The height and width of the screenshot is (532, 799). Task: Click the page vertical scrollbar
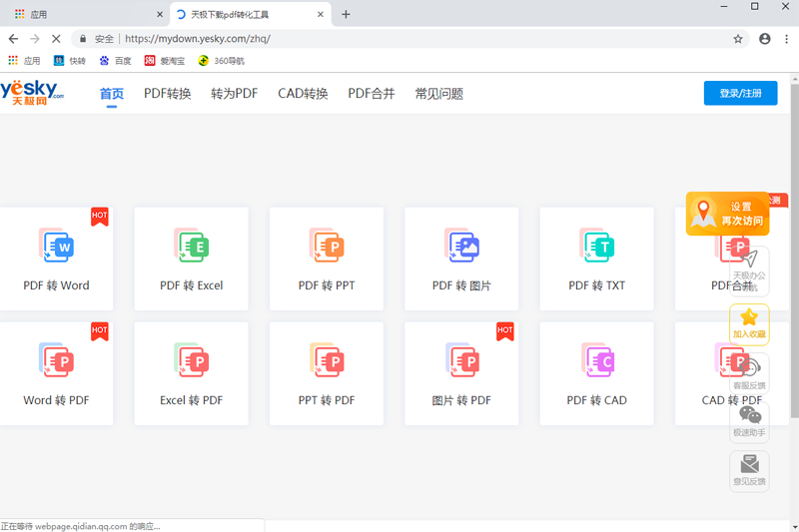click(x=794, y=252)
